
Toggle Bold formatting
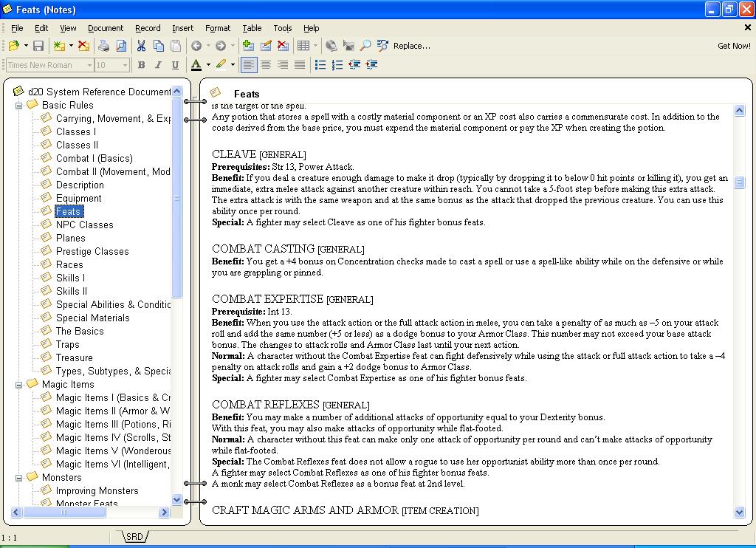(x=141, y=65)
